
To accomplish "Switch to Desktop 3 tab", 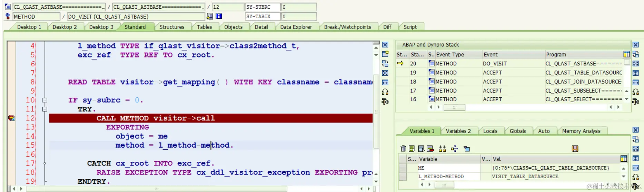I will 101,27.
